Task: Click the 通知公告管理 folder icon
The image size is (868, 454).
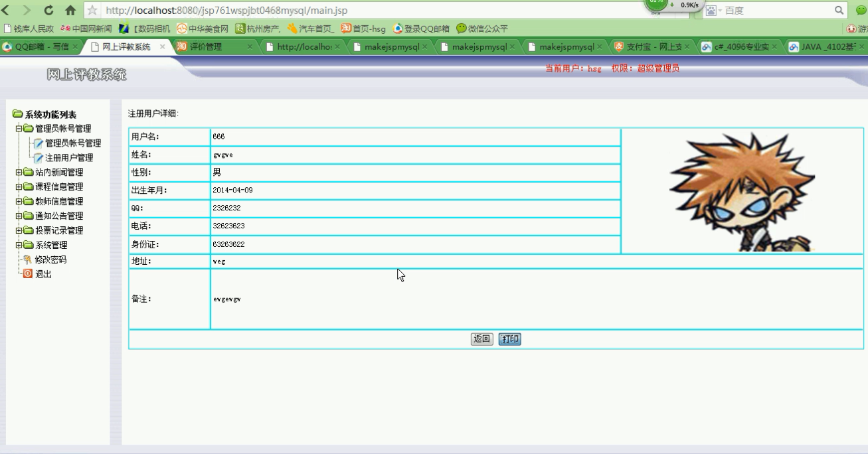Action: point(28,216)
